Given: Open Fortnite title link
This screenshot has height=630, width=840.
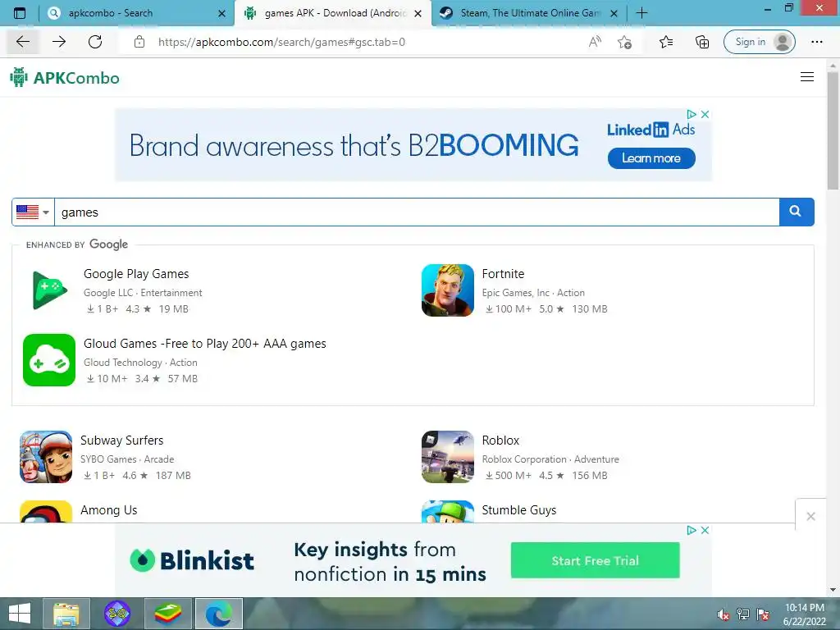Looking at the screenshot, I should tap(503, 274).
